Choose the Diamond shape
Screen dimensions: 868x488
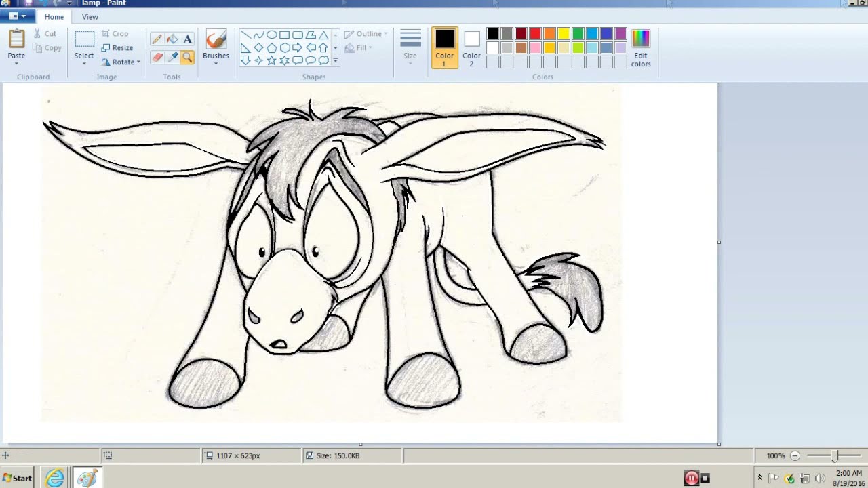258,48
